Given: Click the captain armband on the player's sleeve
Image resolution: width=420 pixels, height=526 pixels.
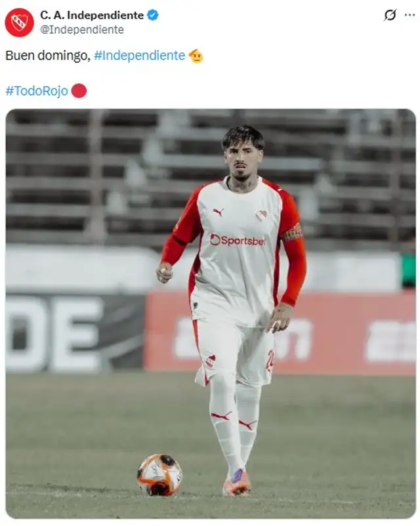Looking at the screenshot, I should (x=293, y=232).
